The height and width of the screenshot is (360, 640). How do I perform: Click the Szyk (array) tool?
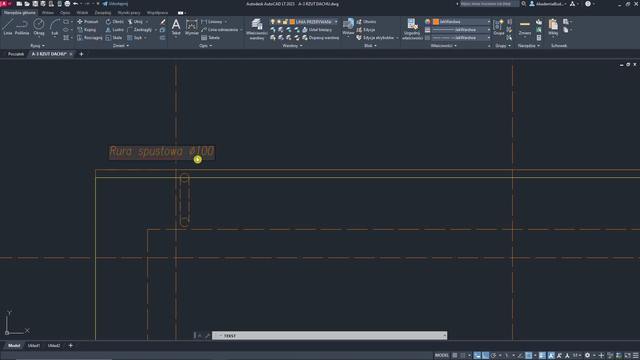135,38
